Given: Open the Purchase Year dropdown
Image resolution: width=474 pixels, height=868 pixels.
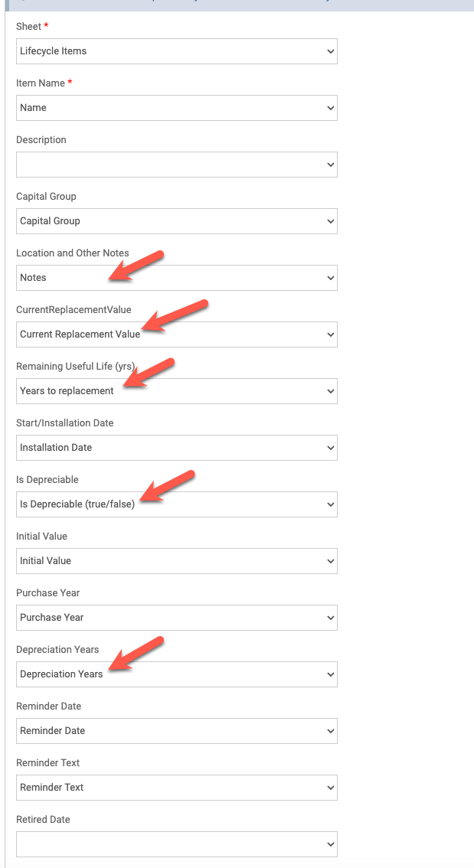Looking at the screenshot, I should (x=176, y=618).
